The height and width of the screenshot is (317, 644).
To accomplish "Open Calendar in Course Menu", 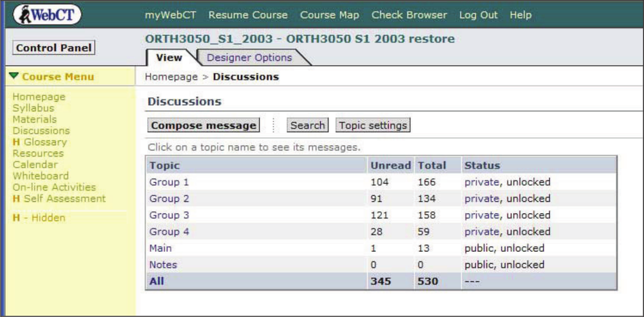I will point(35,165).
